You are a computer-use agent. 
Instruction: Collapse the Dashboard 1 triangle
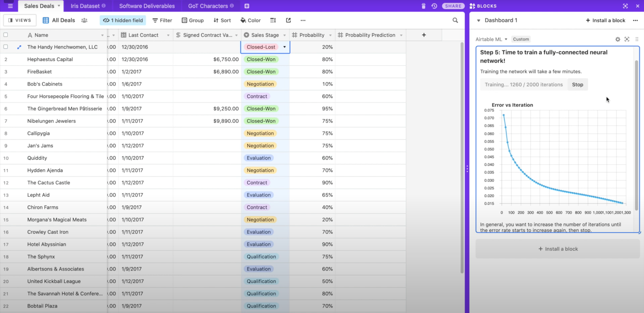tap(478, 20)
